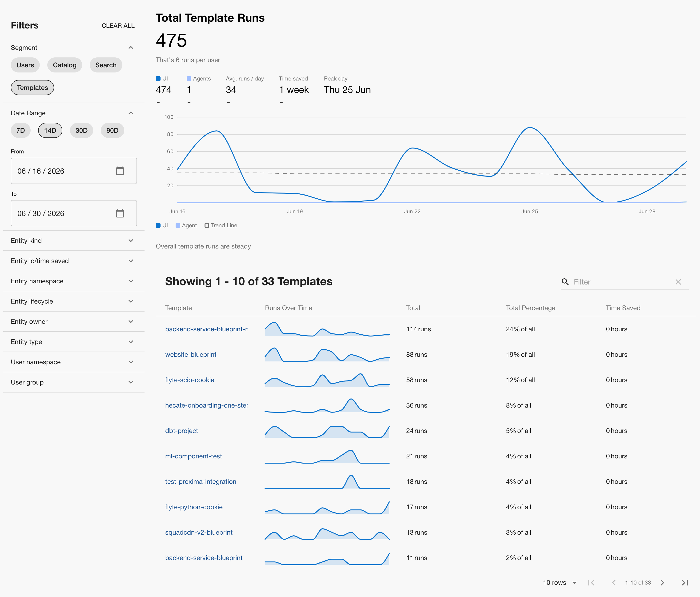Click CLEAR ALL filters button

tap(118, 26)
